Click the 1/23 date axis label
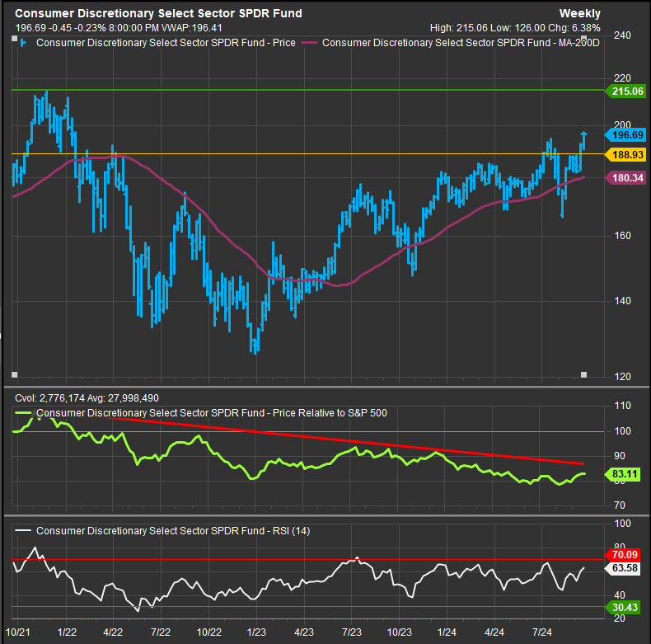651x644 pixels. [256, 632]
